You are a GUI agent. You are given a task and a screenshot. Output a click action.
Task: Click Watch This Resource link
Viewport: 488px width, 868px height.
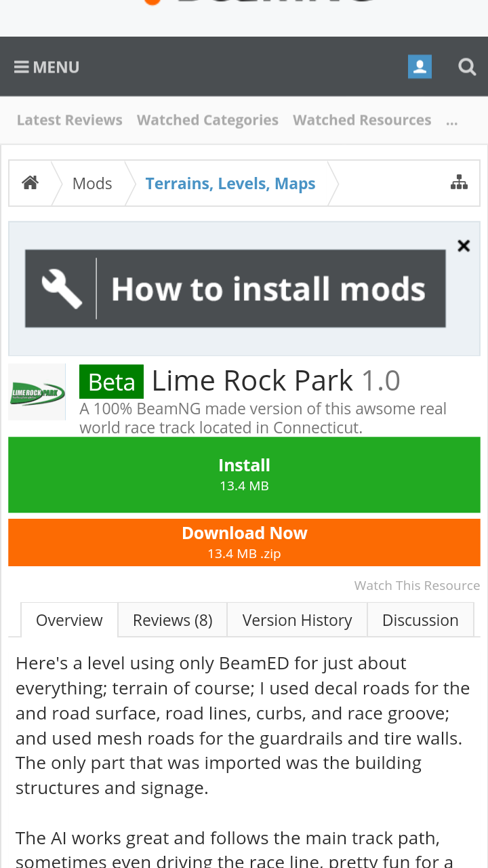coord(417,585)
